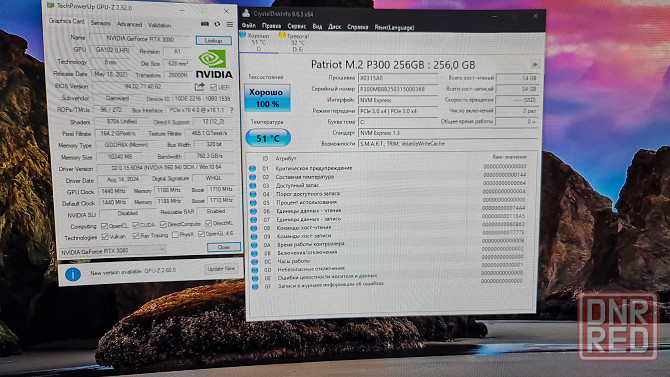The width and height of the screenshot is (670, 377).
Task: Open Файл menu in CrystalDiskInfo
Action: pos(249,26)
